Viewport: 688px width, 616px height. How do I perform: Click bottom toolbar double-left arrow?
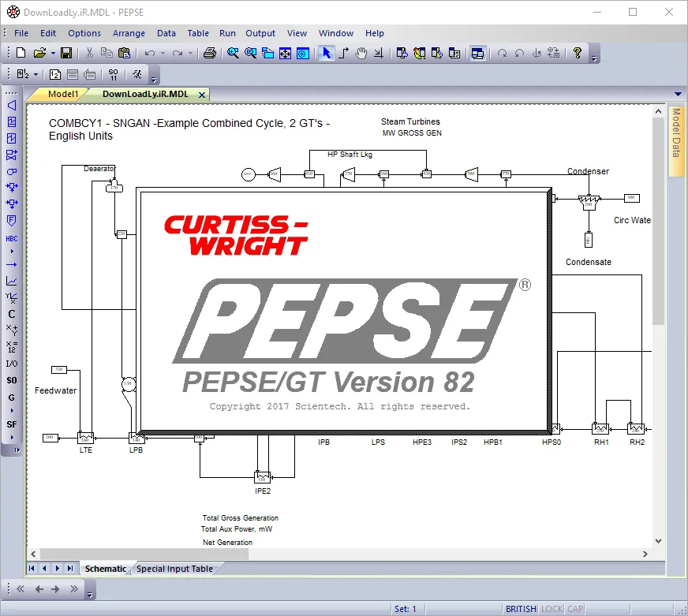pyautogui.click(x=21, y=589)
